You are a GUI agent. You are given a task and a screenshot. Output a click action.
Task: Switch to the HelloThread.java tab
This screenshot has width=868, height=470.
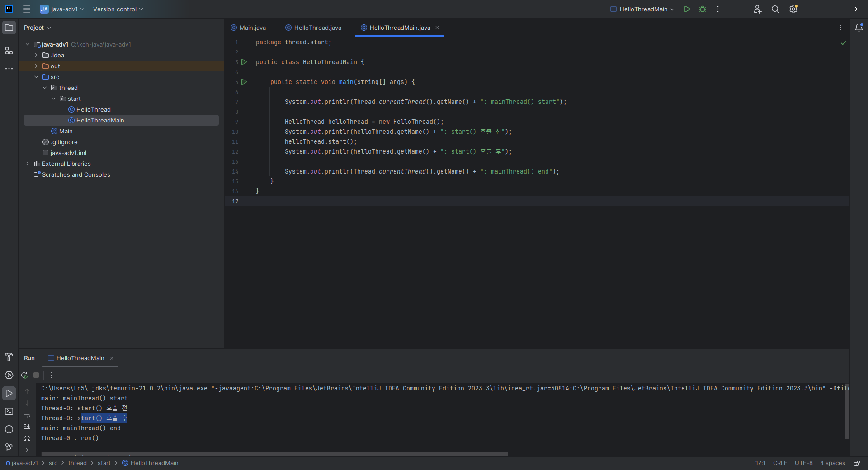(313, 28)
